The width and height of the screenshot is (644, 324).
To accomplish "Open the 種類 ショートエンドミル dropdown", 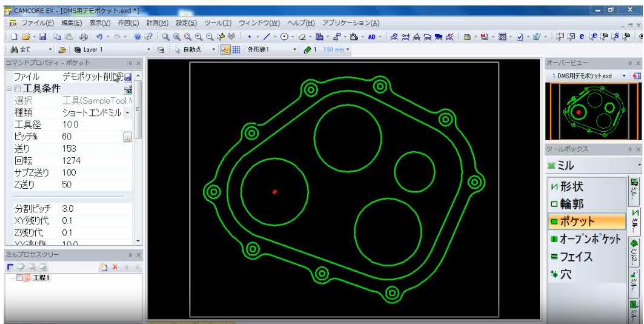I will point(127,113).
